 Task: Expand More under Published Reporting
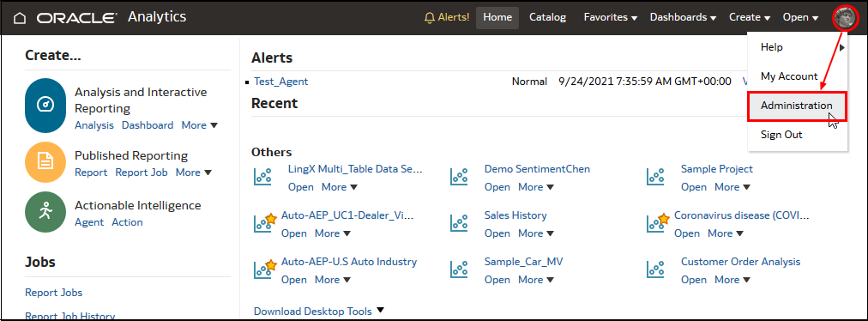(194, 173)
